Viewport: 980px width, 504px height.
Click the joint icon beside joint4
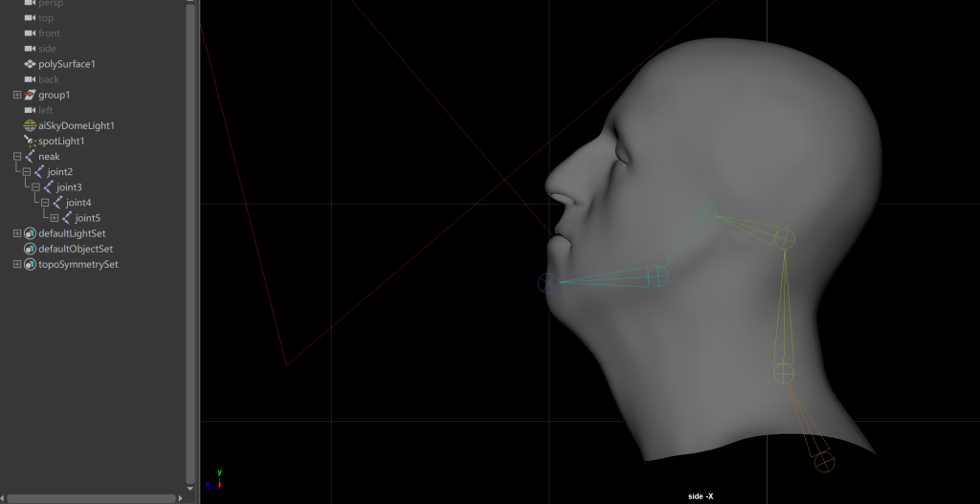tap(57, 203)
